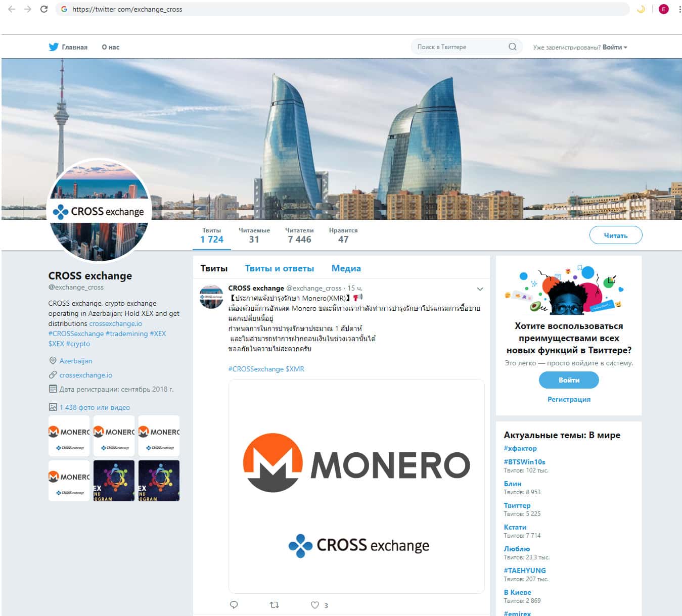
Task: Like the Monero tweet with heart icon
Action: pos(315,604)
